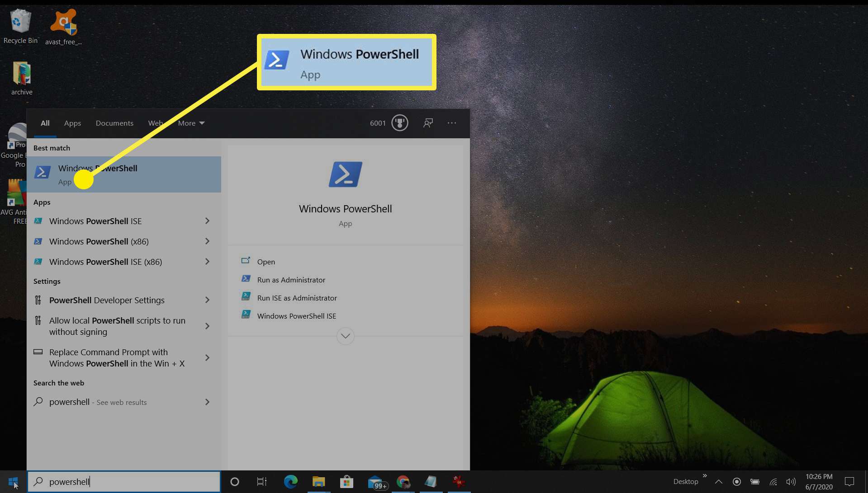Click the Windows PowerShell title in preview pane

pyautogui.click(x=346, y=209)
